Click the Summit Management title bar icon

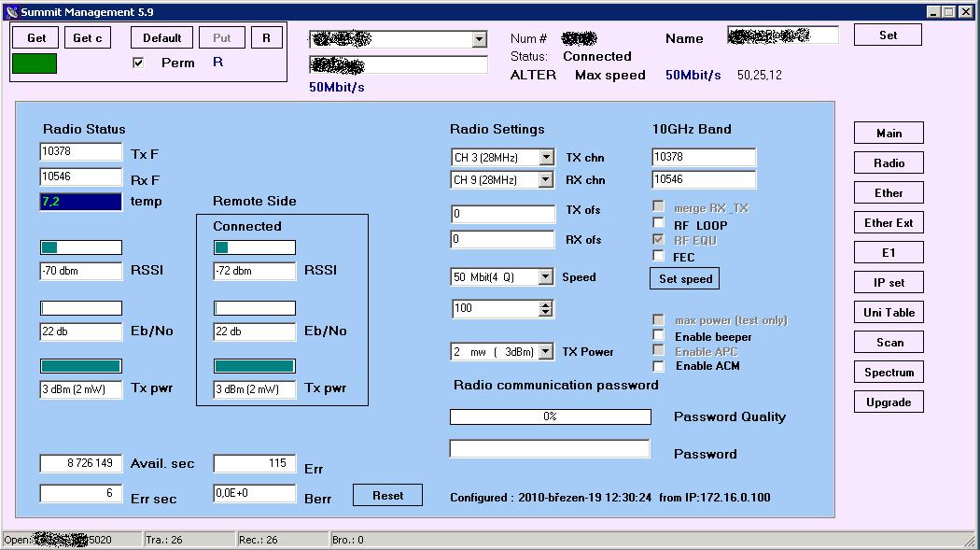(x=11, y=12)
